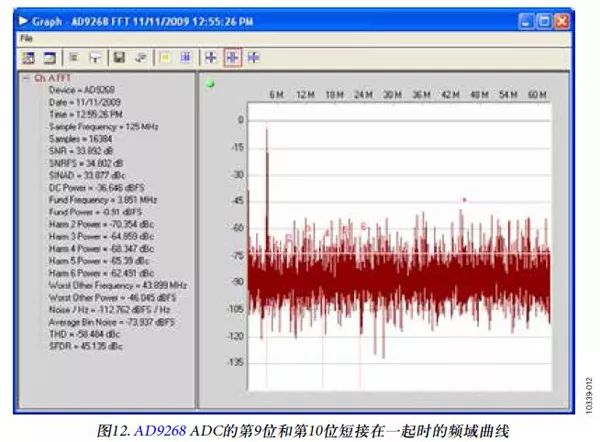This screenshot has width=600, height=442.
Task: Select the SNRFS value row
Action: point(86,163)
